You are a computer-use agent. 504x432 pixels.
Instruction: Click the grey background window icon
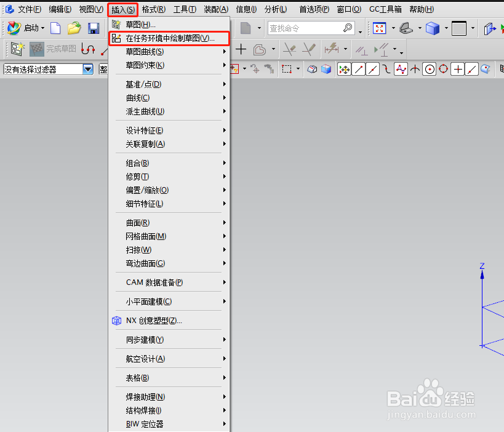coord(458,28)
